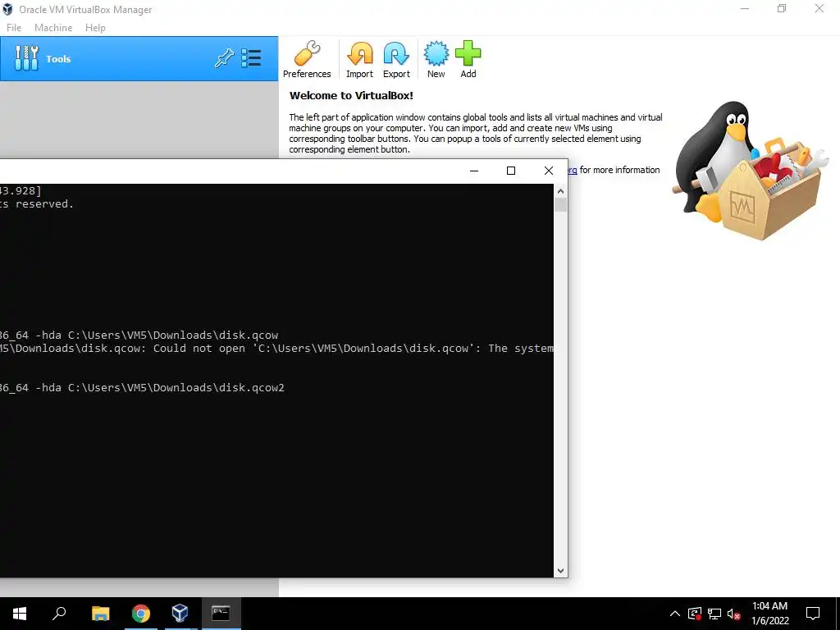Click the network tray icon
The width and height of the screenshot is (840, 630).
714,614
